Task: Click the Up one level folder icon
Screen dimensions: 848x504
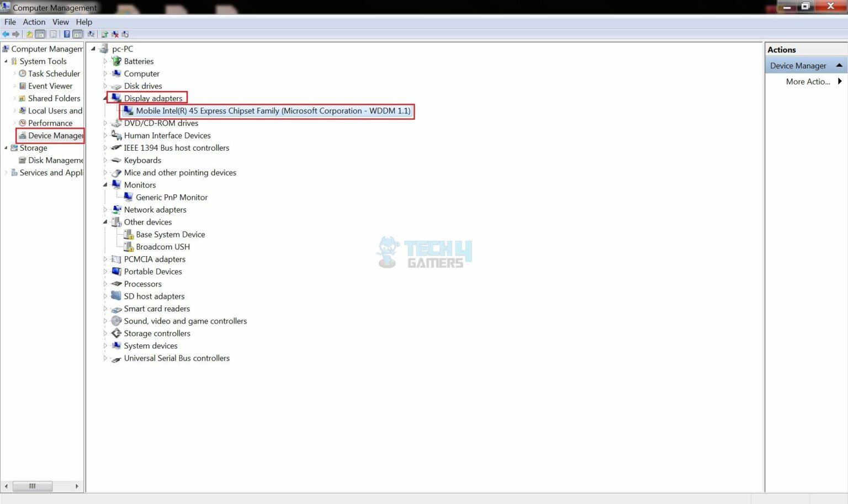Action: 29,34
